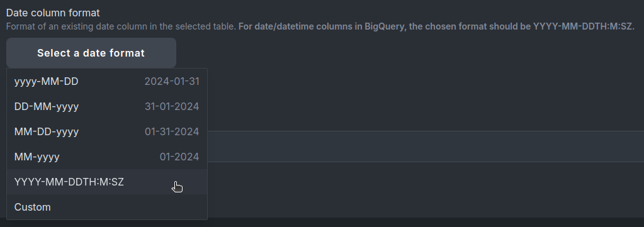Select the DD-MM-yyyy format entry
The height and width of the screenshot is (227, 644).
point(107,106)
